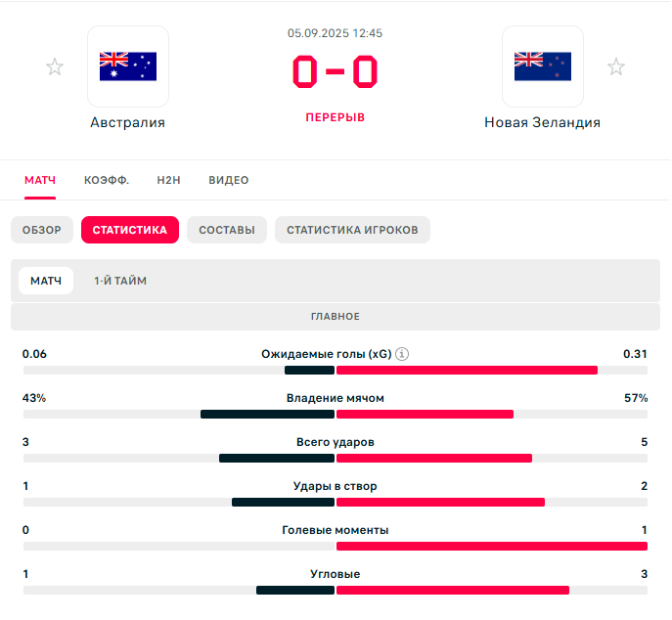Switch to the КОЭФФ. tab
This screenshot has width=672, height=620.
tap(107, 180)
